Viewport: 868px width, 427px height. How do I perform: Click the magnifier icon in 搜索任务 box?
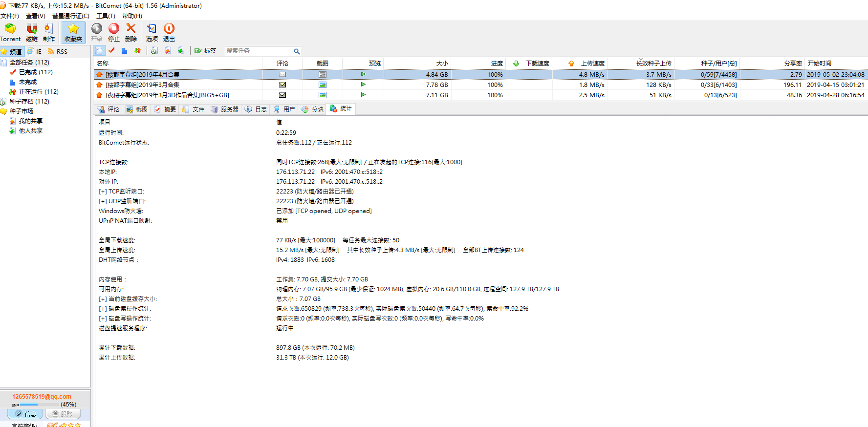tap(296, 51)
